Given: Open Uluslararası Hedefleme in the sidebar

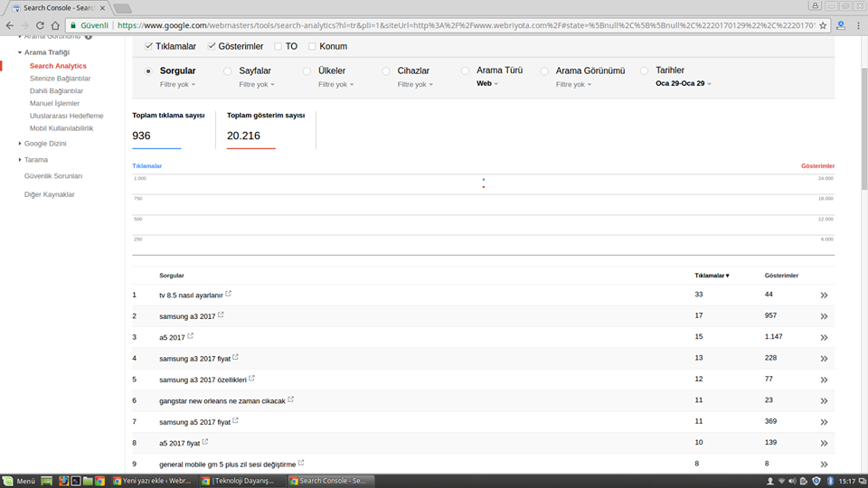Looking at the screenshot, I should [x=66, y=116].
